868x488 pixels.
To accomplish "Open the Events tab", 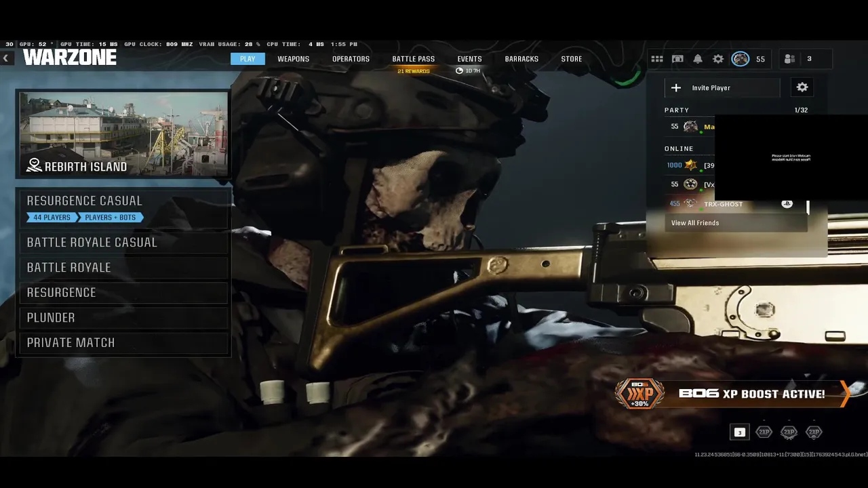I will point(469,59).
